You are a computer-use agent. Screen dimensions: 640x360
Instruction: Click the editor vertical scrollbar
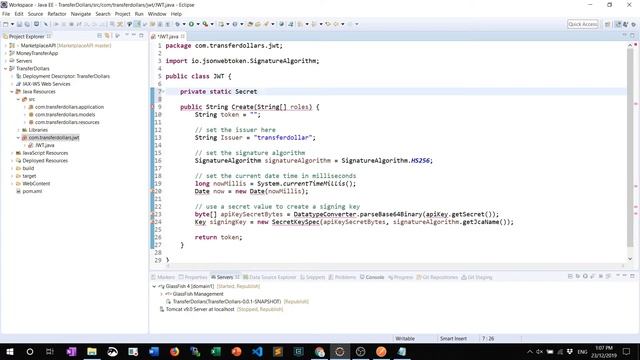pos(630,147)
